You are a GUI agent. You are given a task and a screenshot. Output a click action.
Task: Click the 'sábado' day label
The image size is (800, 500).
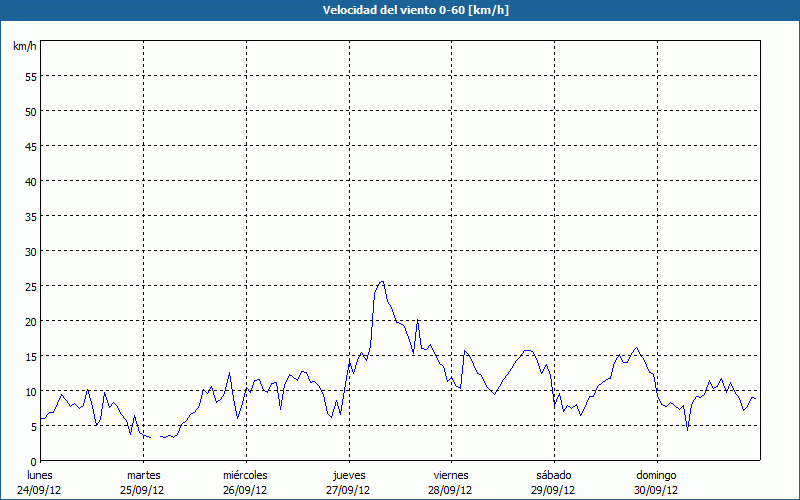click(553, 475)
